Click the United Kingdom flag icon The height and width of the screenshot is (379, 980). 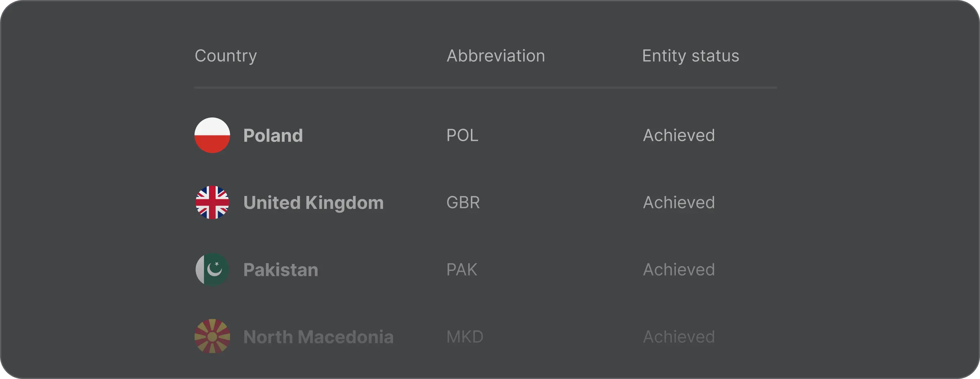(x=212, y=202)
